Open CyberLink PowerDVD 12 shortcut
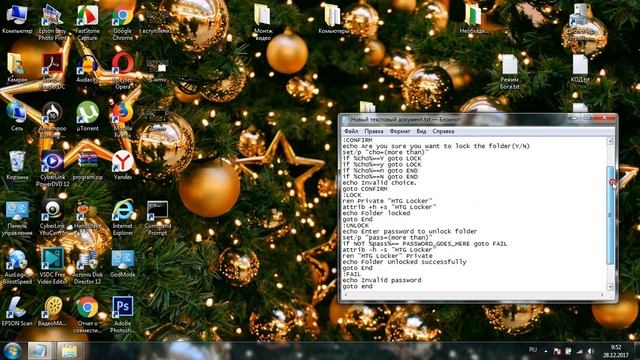 [x=52, y=168]
